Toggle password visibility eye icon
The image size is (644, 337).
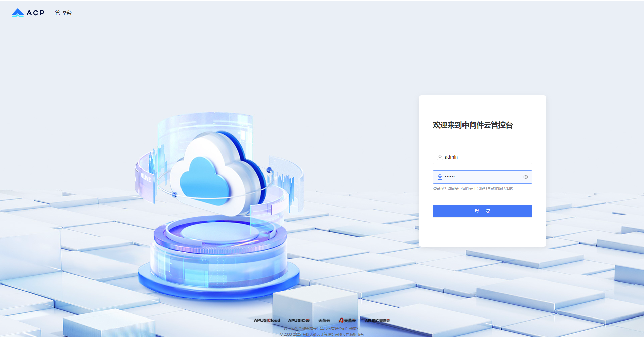[x=526, y=177]
